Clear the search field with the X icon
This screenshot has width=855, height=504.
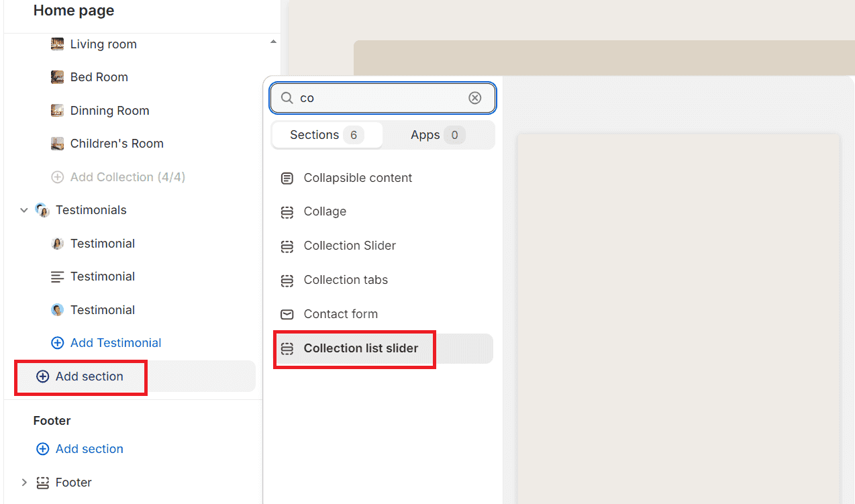point(474,98)
